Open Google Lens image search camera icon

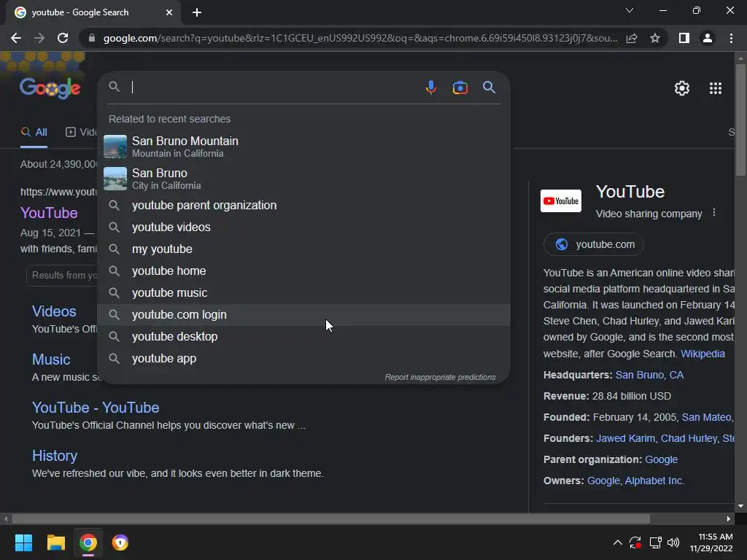coord(460,87)
